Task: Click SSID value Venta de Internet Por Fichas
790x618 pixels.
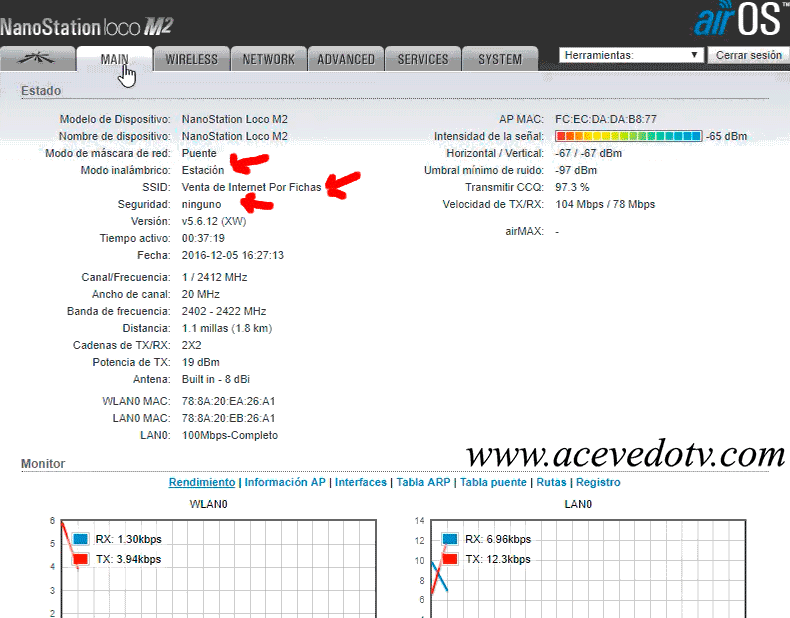Action: [251, 187]
